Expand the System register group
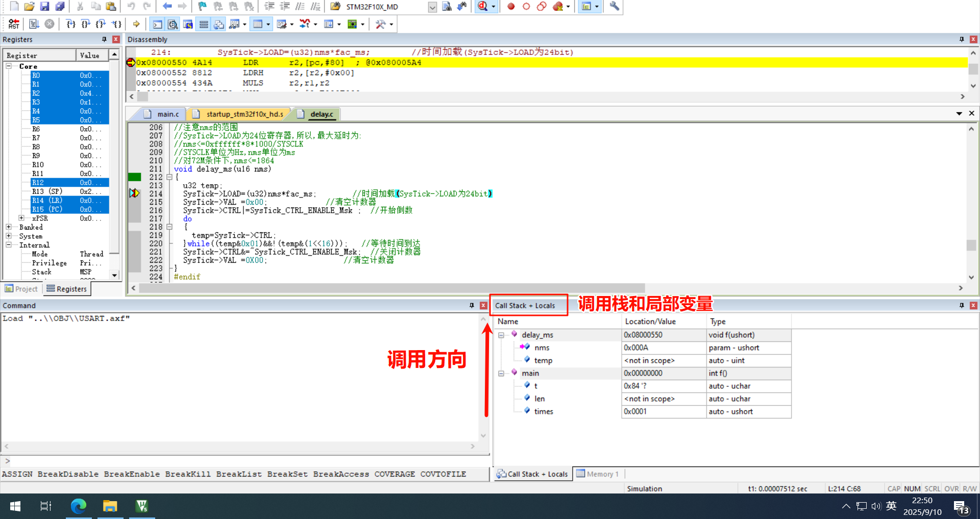 (x=9, y=236)
